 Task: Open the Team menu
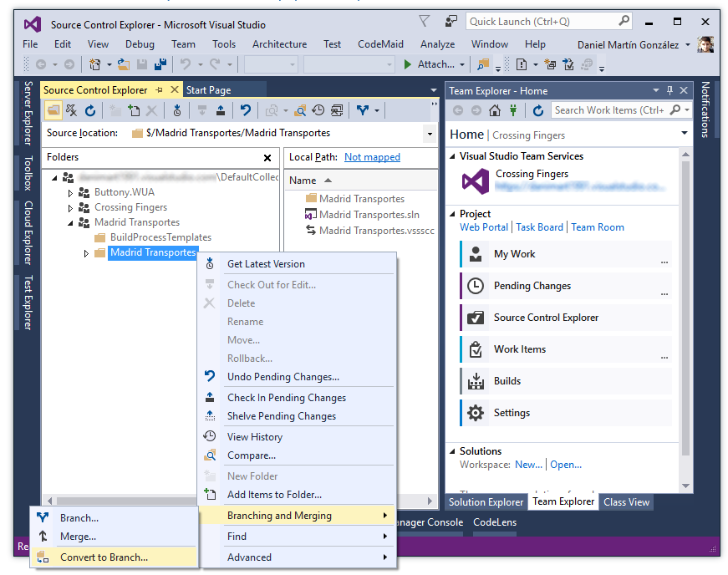[x=183, y=44]
